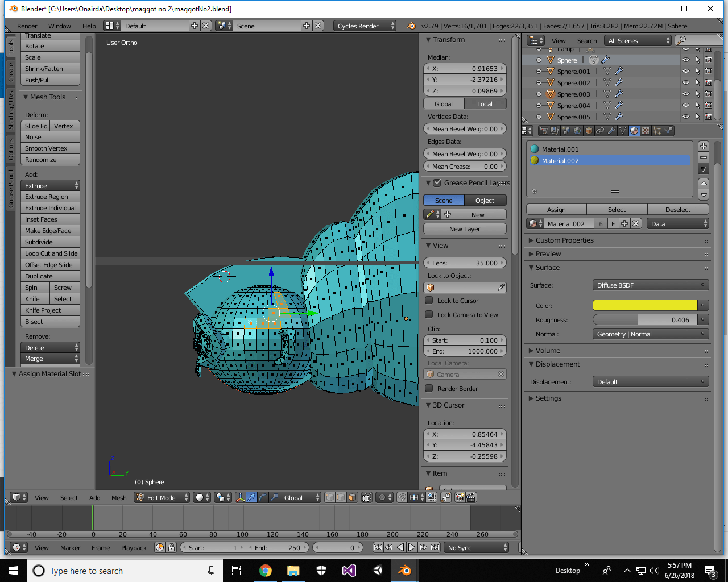Open the Diffuse BSDF surface dropdown
Image resolution: width=728 pixels, height=582 pixels.
pyautogui.click(x=651, y=285)
